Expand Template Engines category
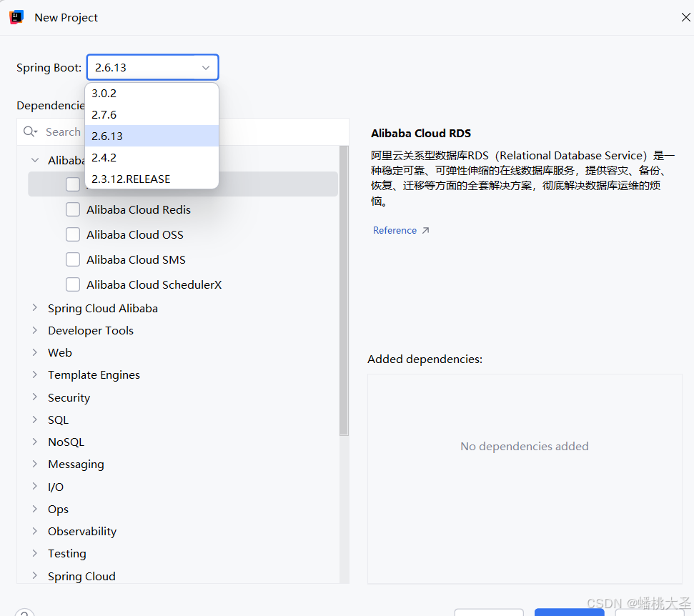 [35, 374]
